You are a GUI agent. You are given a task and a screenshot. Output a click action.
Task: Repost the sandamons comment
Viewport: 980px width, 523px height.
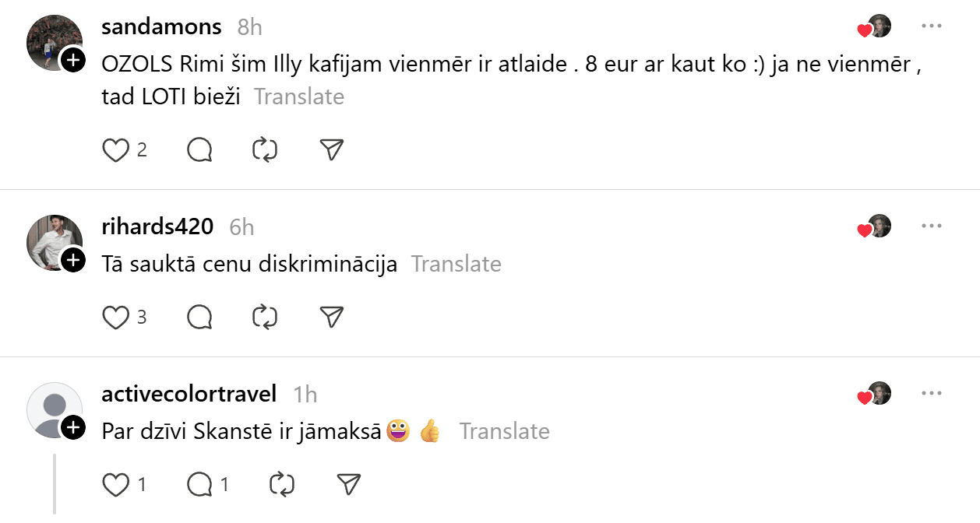pyautogui.click(x=266, y=149)
